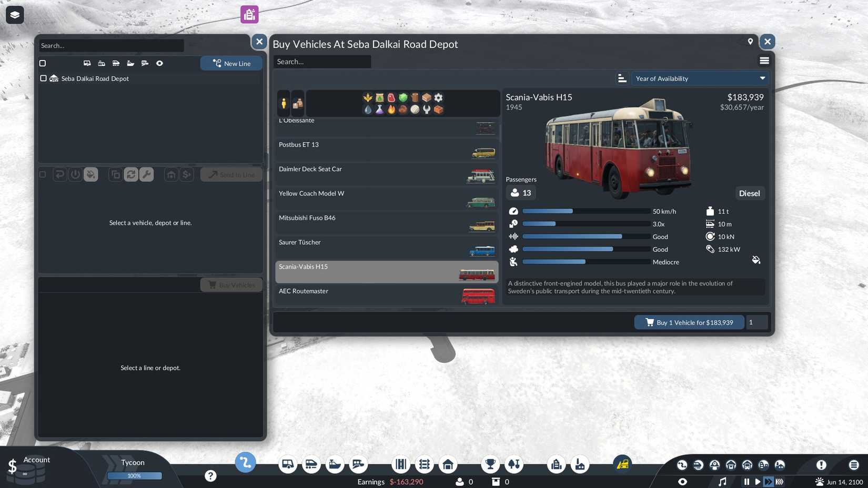
Task: Expand the Year of Availability dropdown
Action: (700, 78)
